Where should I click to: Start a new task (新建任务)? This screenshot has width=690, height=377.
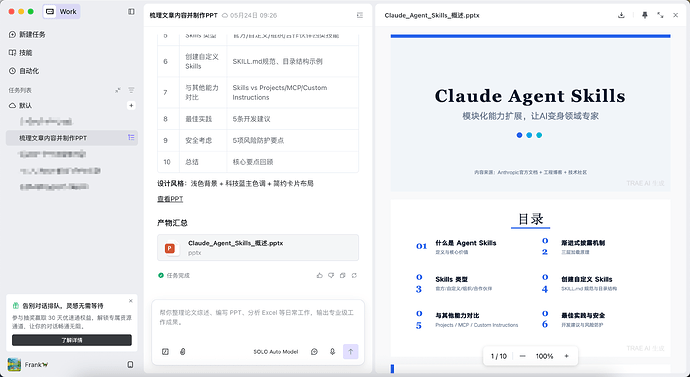[27, 34]
